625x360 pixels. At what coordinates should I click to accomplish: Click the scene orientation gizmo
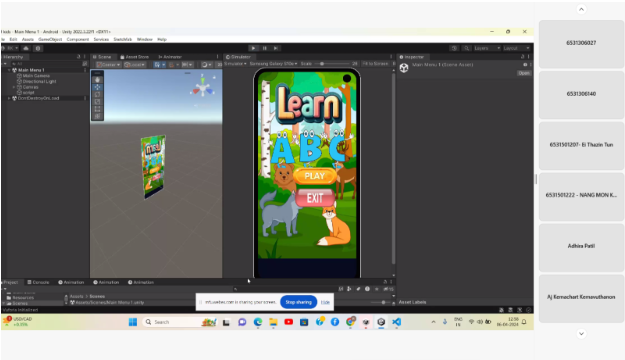[x=203, y=89]
